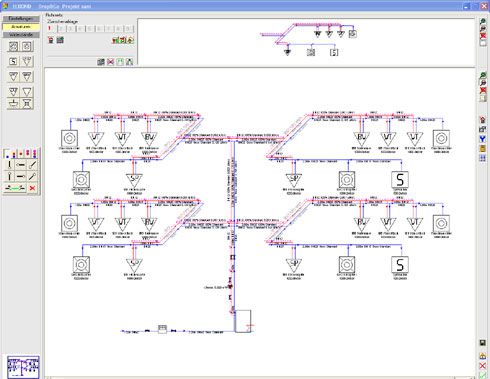This screenshot has width=490, height=379.
Task: Click the blue grid icon on the right toolbar
Action: tap(482, 158)
